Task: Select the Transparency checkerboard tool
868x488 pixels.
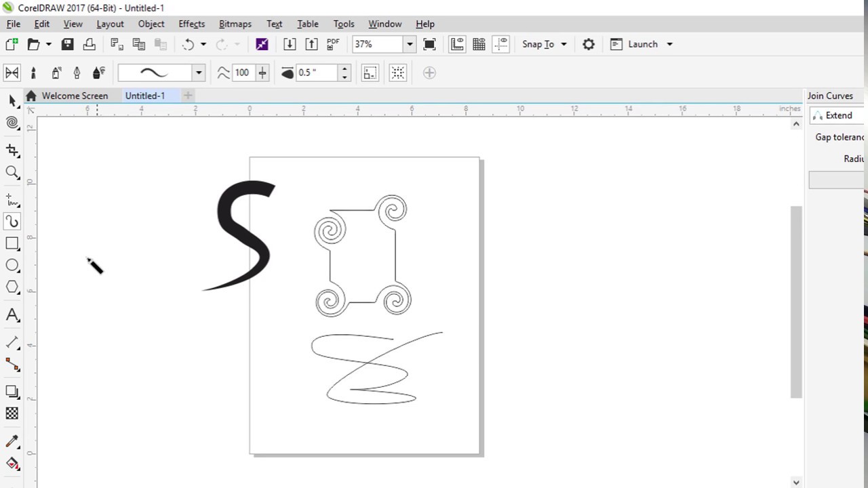Action: point(12,413)
